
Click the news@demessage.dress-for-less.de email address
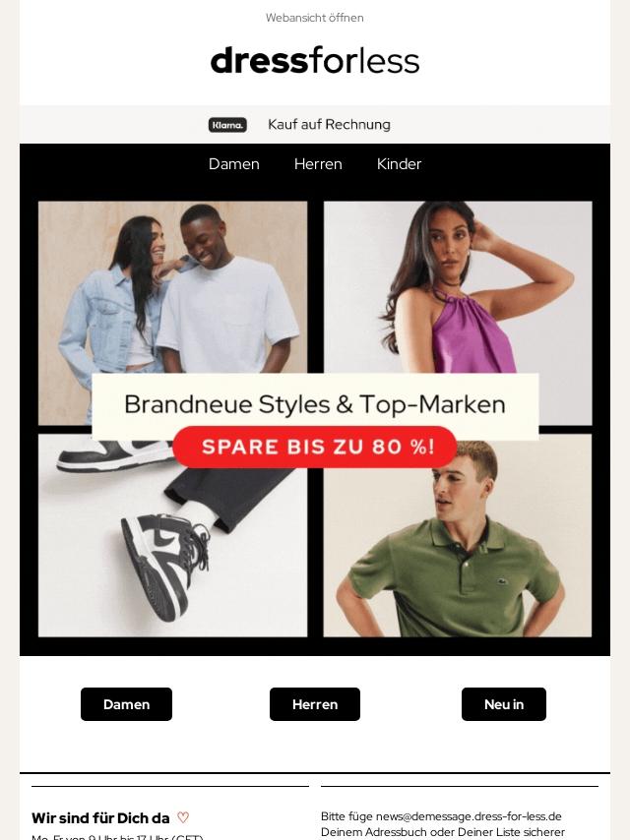(x=469, y=816)
